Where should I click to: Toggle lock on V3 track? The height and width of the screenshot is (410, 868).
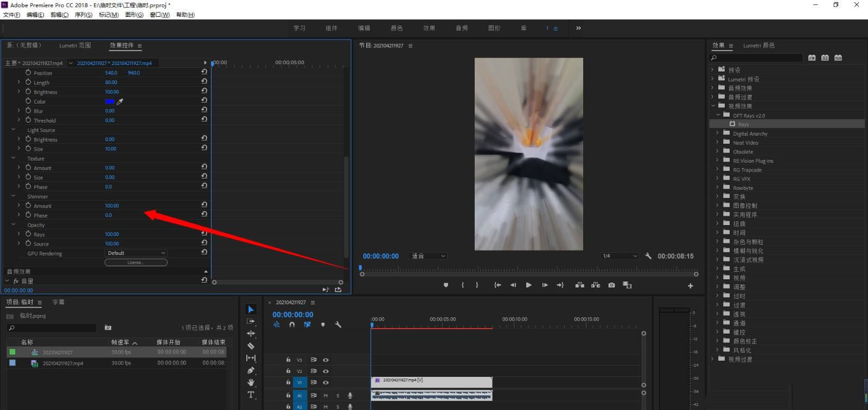click(288, 360)
